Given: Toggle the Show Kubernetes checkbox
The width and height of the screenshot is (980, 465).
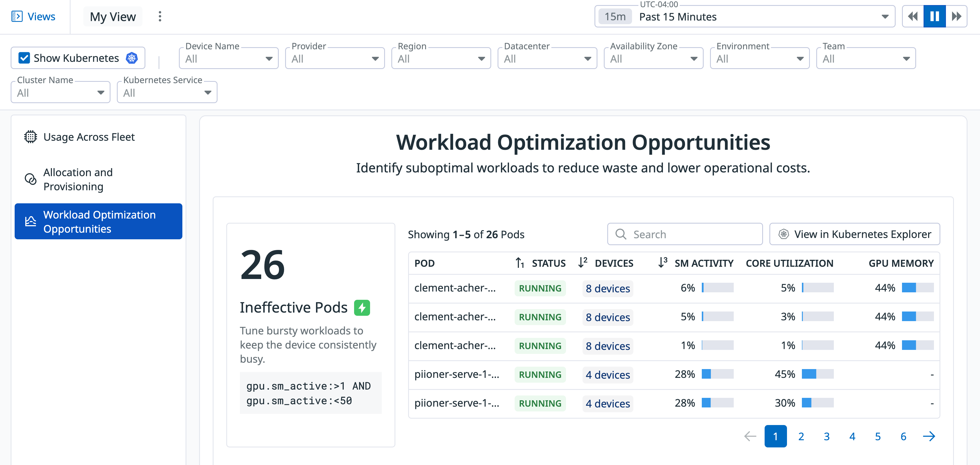Looking at the screenshot, I should (24, 58).
